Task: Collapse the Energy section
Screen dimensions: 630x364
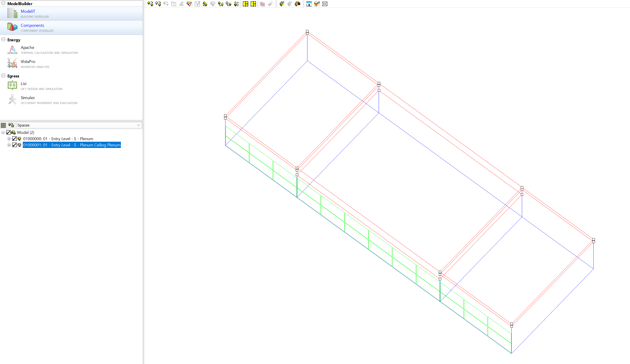Action: click(3, 40)
